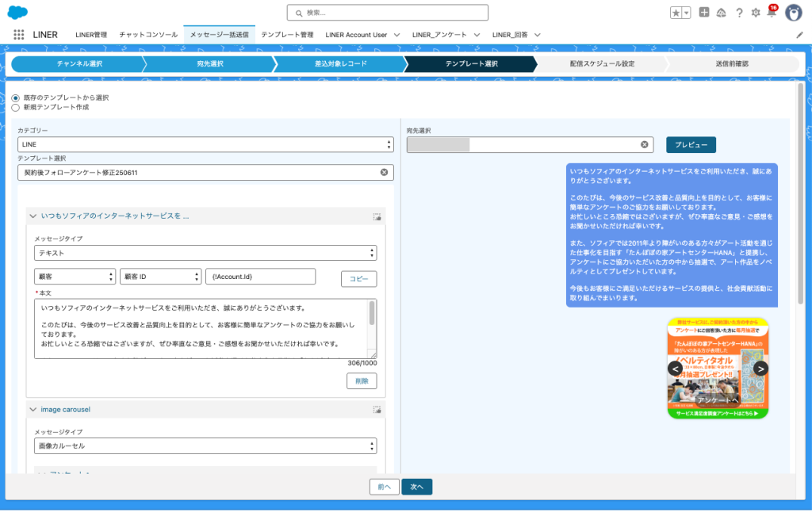The image size is (812, 512).
Task: Click the global actions plus icon
Action: [704, 13]
